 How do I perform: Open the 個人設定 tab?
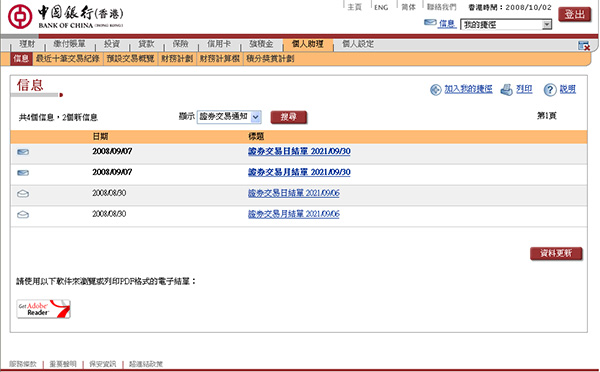(x=358, y=44)
